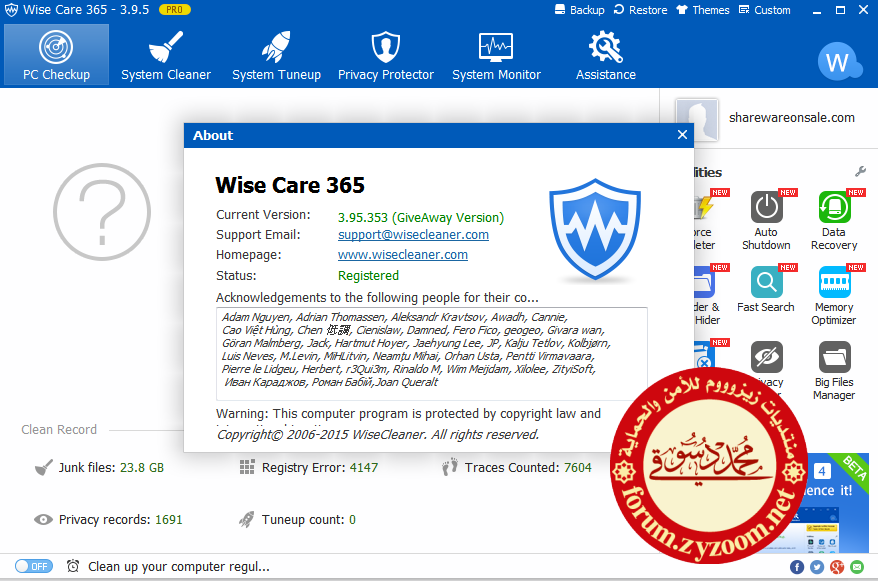Click the acknowledgements names text box
Screen dimensions: 878x581
point(432,354)
